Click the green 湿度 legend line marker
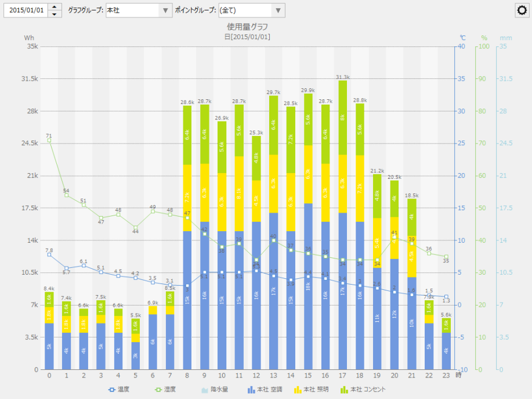Viewport: 532px width, 399px height. pyautogui.click(x=153, y=389)
